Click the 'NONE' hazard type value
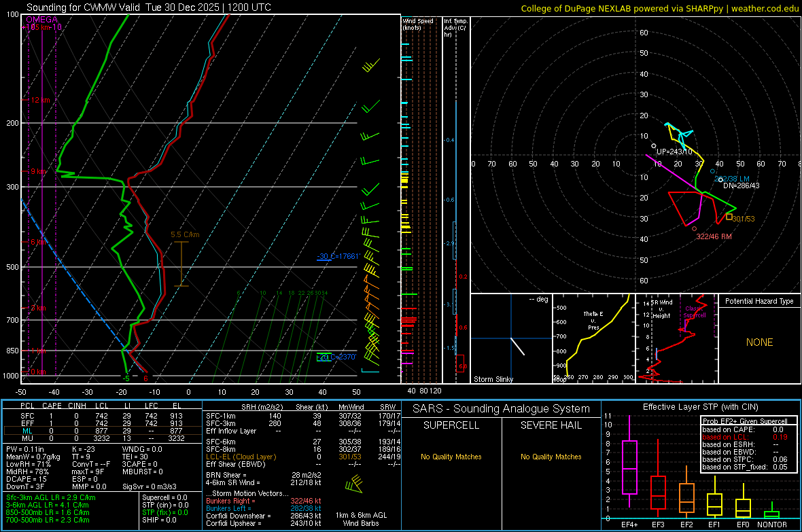Image resolution: width=802 pixels, height=532 pixels. coord(759,342)
